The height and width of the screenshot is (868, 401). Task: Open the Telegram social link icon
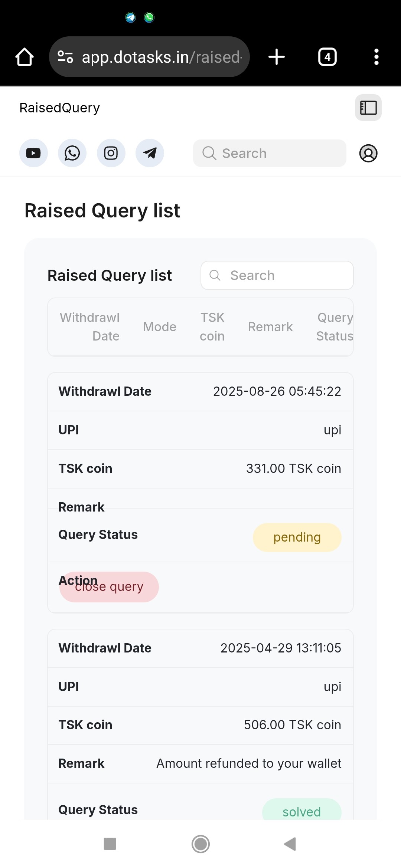(150, 153)
